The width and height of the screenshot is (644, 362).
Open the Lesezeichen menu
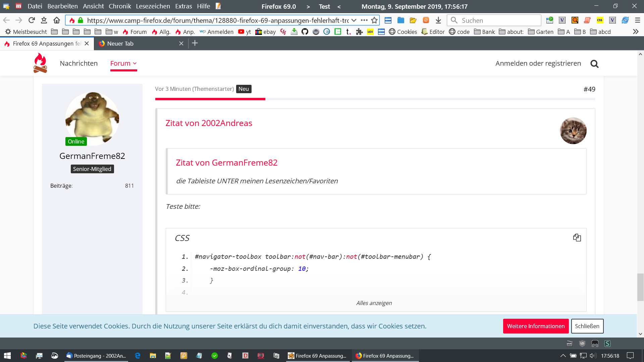pos(153,6)
